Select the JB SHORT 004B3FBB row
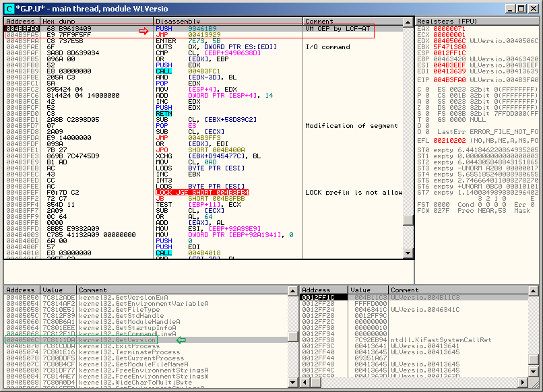This screenshot has width=543, height=392. 203,199
